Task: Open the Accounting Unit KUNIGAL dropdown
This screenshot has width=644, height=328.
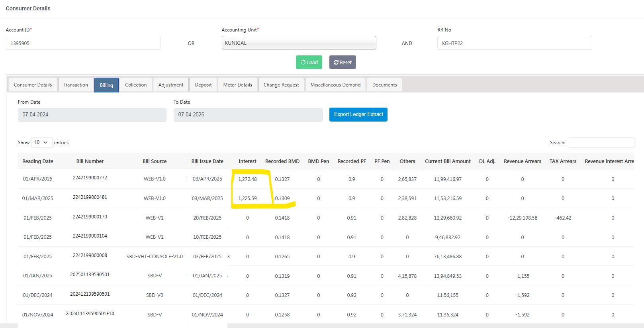Action: click(x=299, y=43)
